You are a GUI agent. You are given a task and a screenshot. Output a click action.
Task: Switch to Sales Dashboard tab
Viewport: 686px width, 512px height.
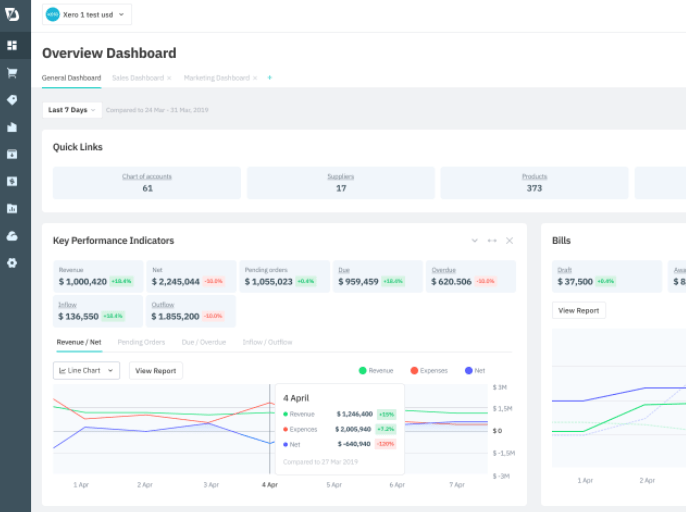pyautogui.click(x=138, y=78)
